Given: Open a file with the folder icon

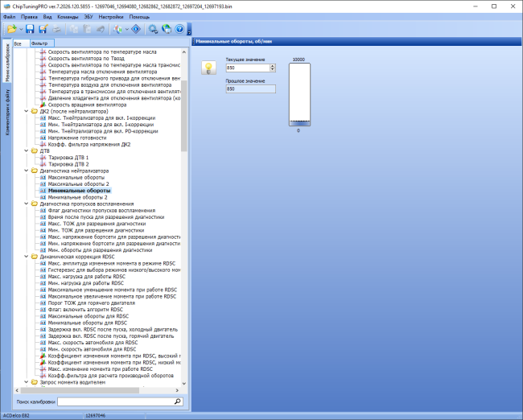Looking at the screenshot, I should coord(12,29).
